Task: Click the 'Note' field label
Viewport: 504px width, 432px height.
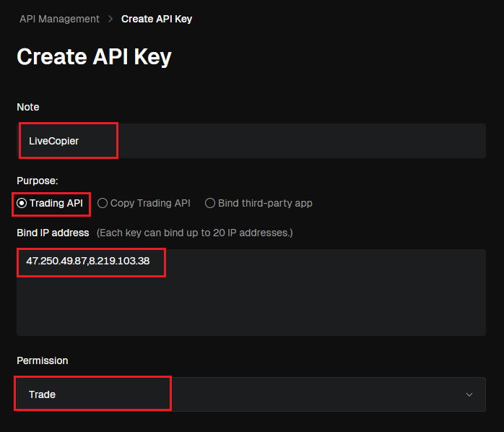Action: coord(28,107)
